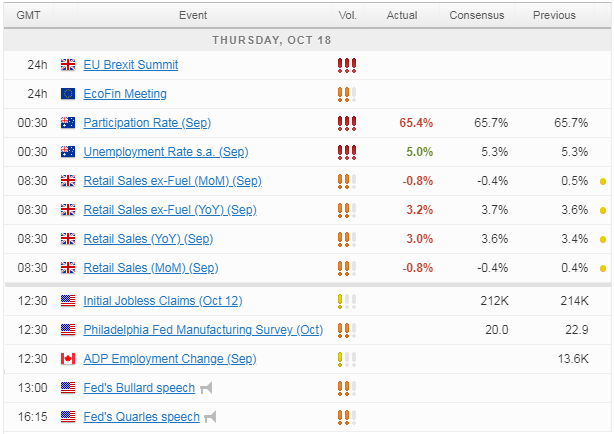Viewport: 614px width, 434px height.
Task: Open Philadelphia Fed Manufacturing Survey (Oct) link
Action: (x=203, y=329)
